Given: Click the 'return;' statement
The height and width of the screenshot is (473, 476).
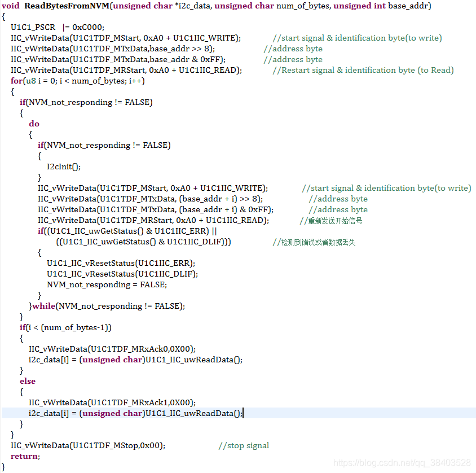Looking at the screenshot, I should point(25,456).
